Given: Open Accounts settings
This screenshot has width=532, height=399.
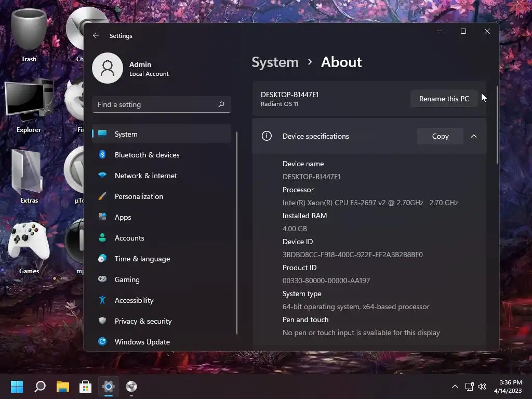Looking at the screenshot, I should (x=162, y=238).
